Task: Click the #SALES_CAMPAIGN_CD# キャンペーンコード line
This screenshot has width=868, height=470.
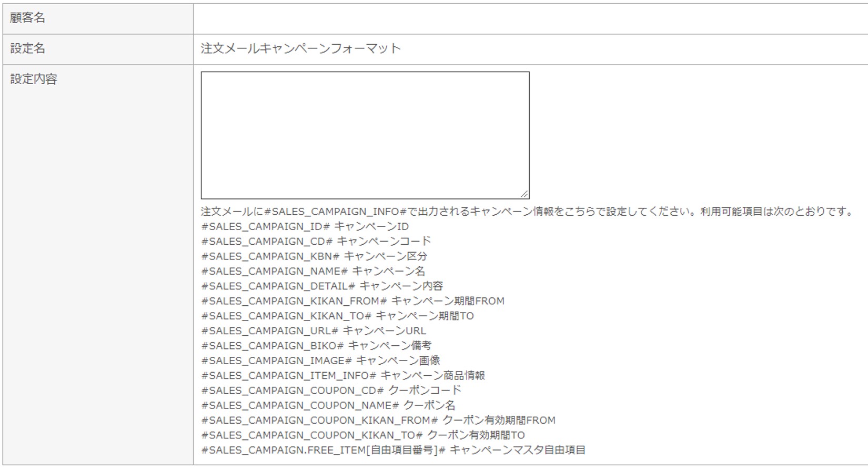Action: click(x=316, y=241)
